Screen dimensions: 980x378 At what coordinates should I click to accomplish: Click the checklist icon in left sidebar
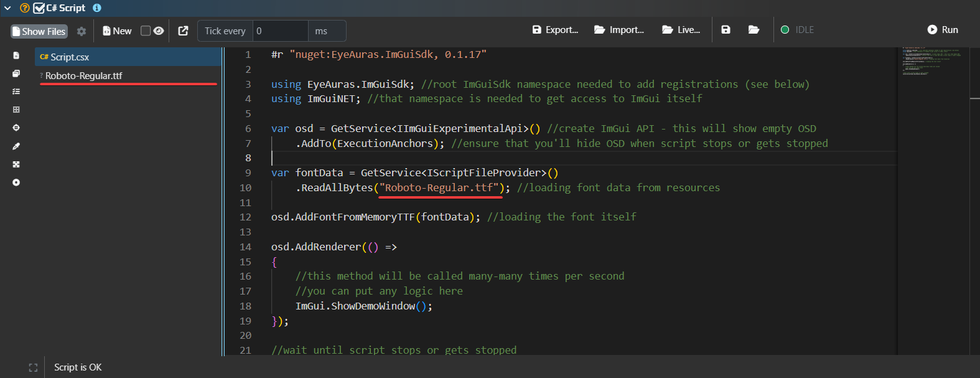16,92
